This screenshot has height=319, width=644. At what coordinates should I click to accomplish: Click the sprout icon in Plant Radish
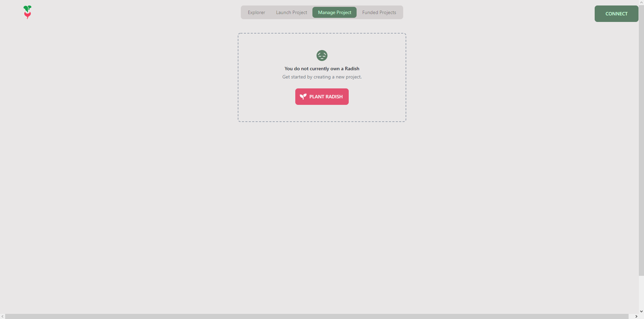pos(303,97)
